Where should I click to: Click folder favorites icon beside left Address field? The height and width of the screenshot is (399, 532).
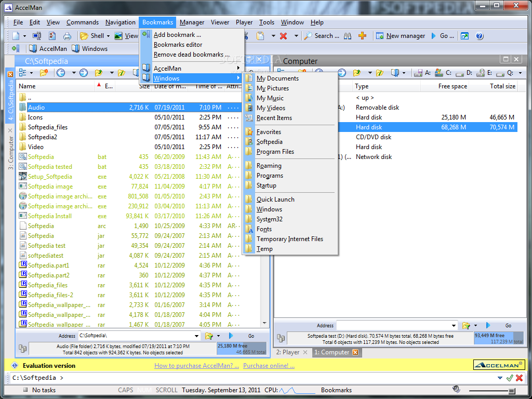click(209, 336)
